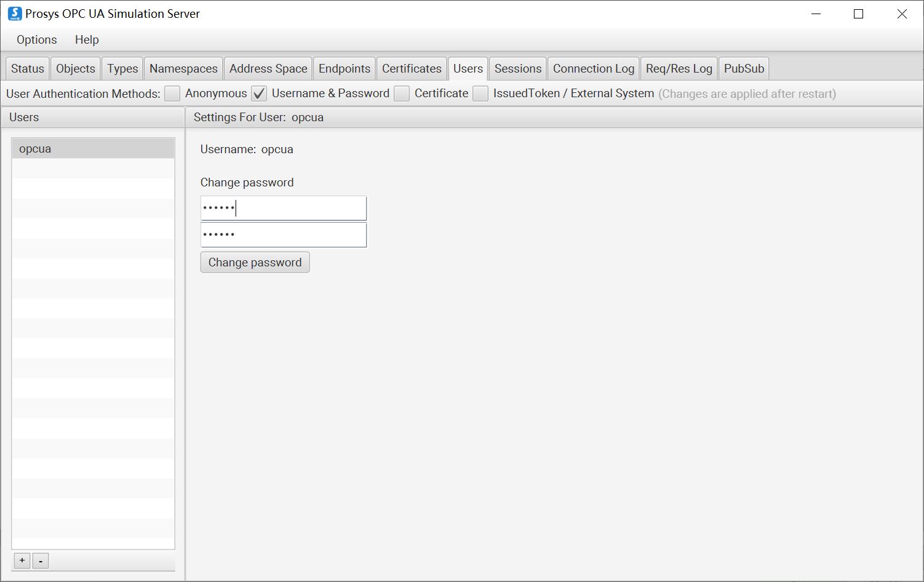924x582 pixels.
Task: Switch to the Sessions tab
Action: (x=517, y=68)
